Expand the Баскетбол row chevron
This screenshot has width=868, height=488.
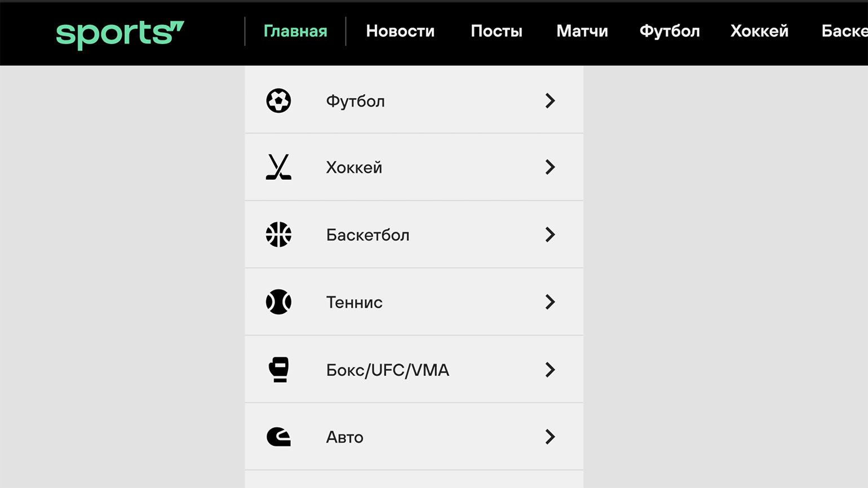click(550, 234)
